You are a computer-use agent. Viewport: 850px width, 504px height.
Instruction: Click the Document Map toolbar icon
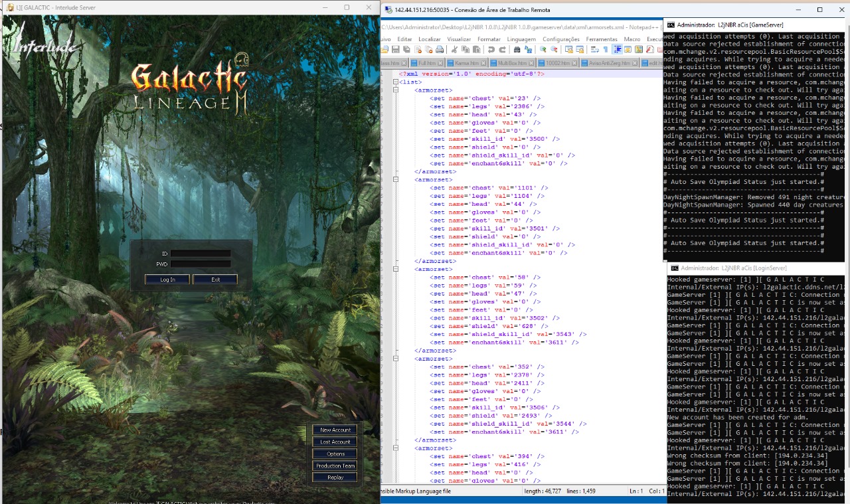(639, 49)
